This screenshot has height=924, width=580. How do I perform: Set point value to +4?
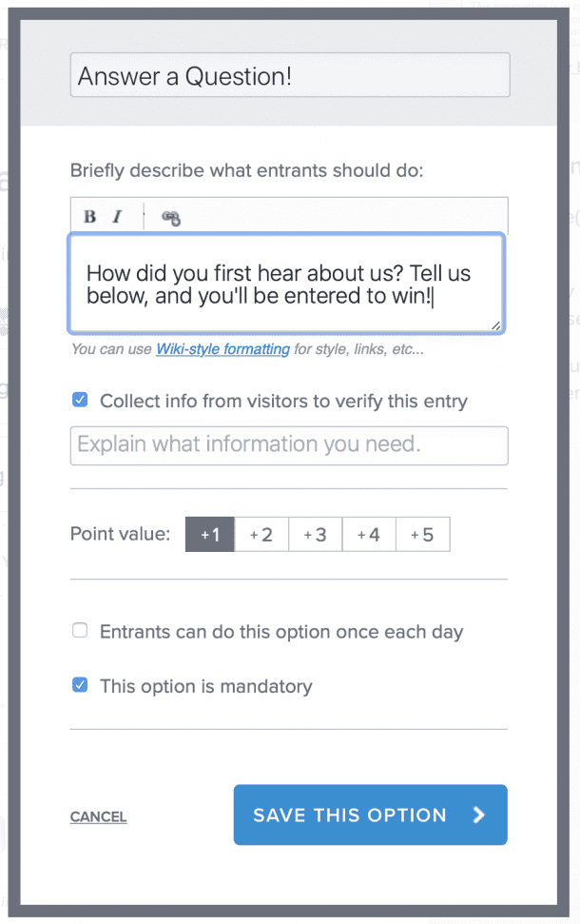[369, 534]
